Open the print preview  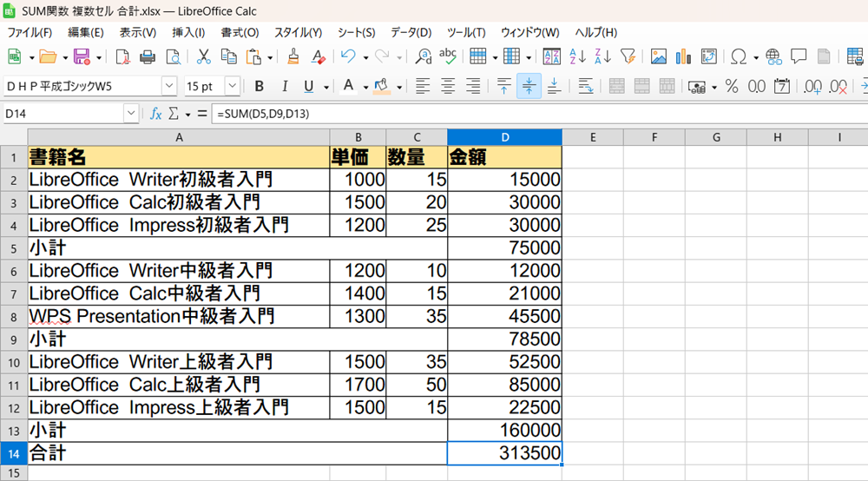(174, 56)
